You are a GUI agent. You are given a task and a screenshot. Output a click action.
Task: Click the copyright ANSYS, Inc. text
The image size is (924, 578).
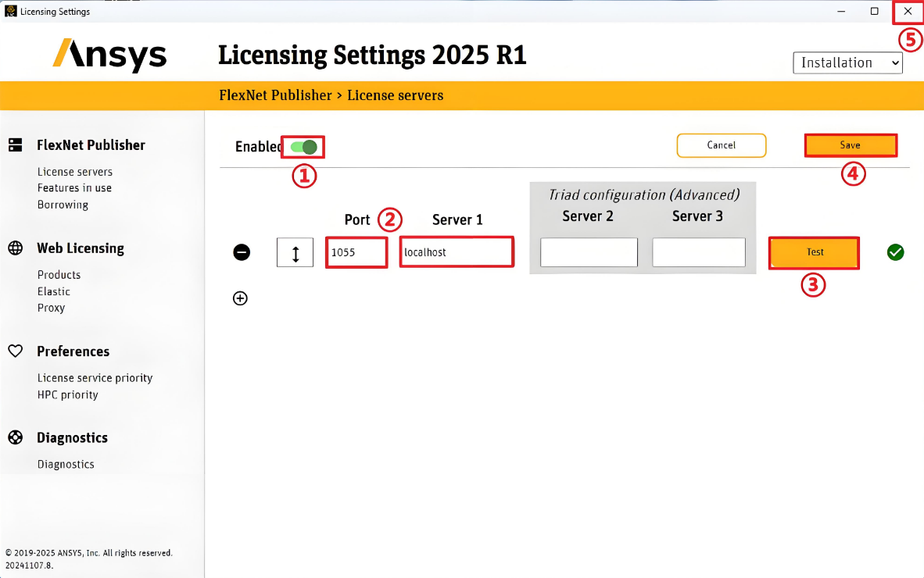click(89, 553)
